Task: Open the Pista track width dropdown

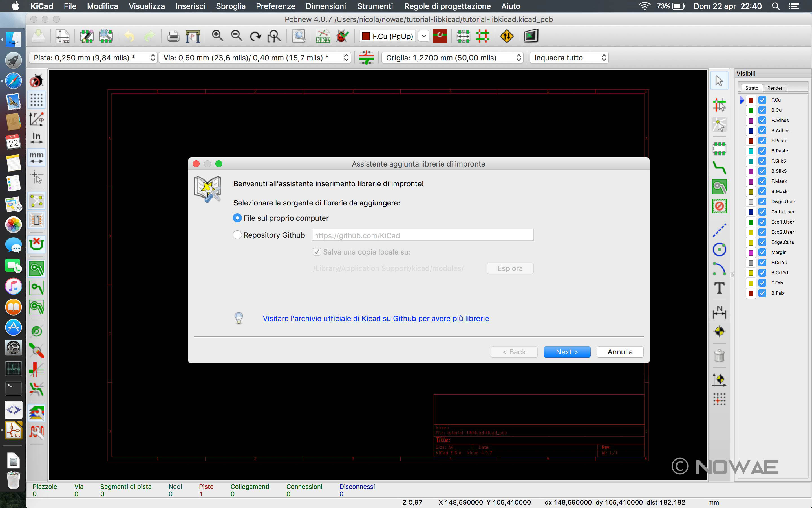Action: click(x=93, y=58)
